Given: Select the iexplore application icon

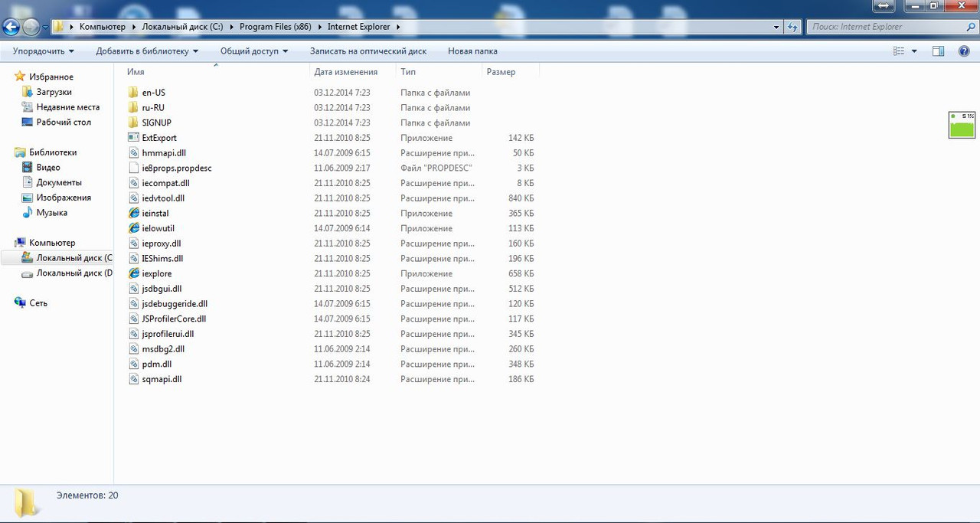Looking at the screenshot, I should (x=134, y=273).
